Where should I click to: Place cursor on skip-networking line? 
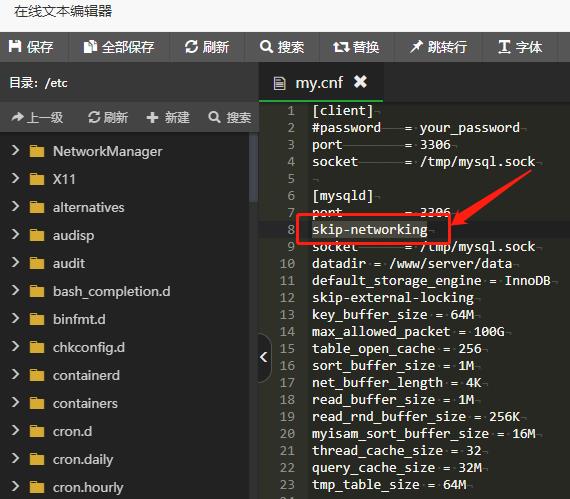(x=370, y=230)
